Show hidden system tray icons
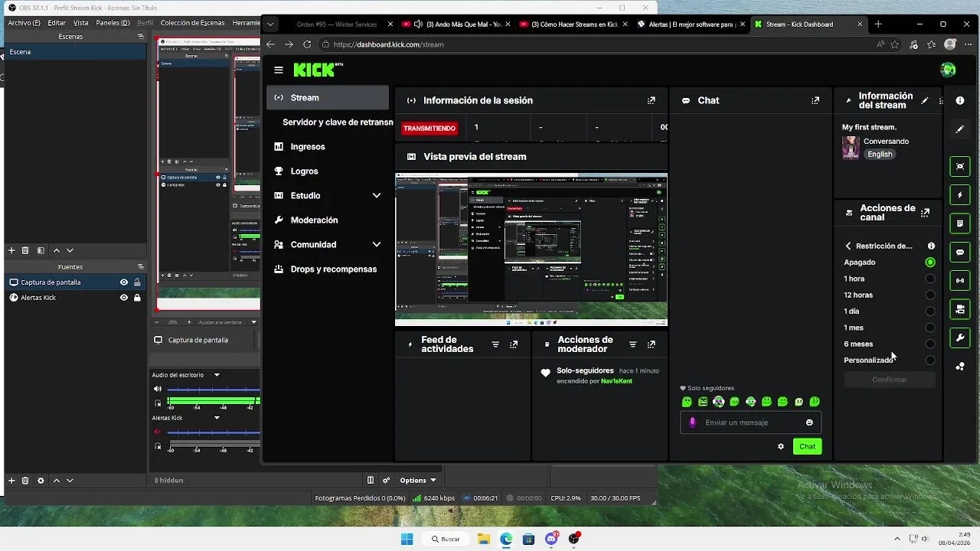Image resolution: width=980 pixels, height=551 pixels. pyautogui.click(x=896, y=539)
